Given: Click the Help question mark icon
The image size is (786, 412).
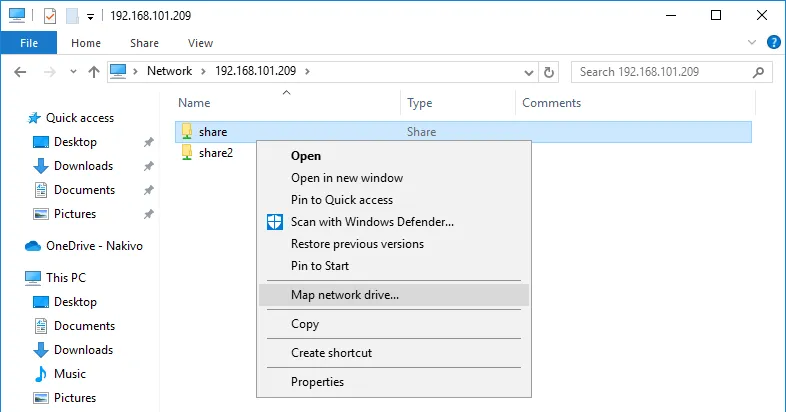Looking at the screenshot, I should (x=773, y=43).
